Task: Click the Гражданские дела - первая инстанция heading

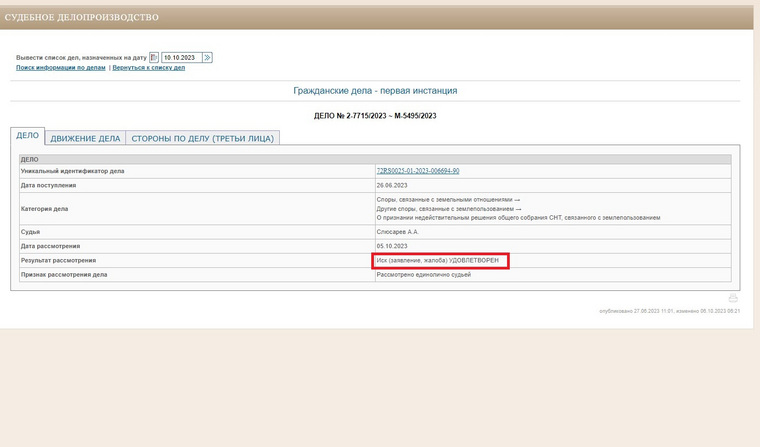Action: (x=375, y=91)
